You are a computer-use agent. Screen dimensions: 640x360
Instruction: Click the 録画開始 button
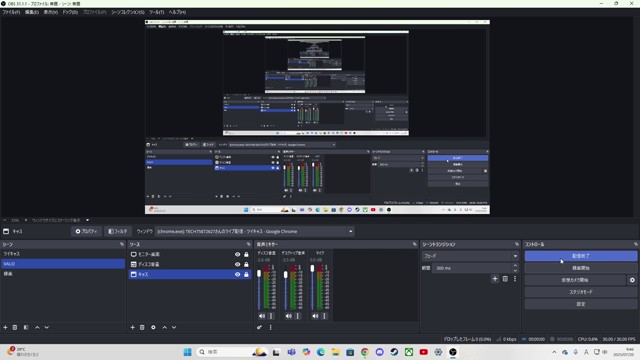pyautogui.click(x=580, y=268)
